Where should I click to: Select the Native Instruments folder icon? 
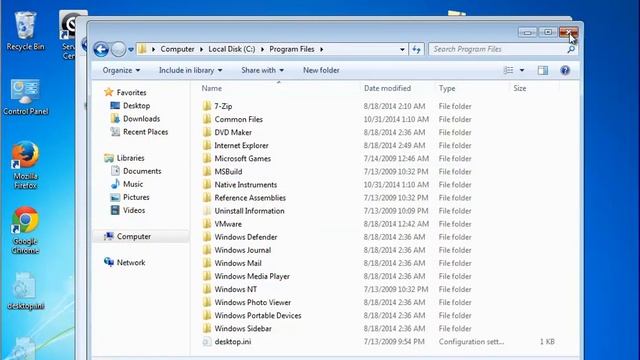pos(207,184)
